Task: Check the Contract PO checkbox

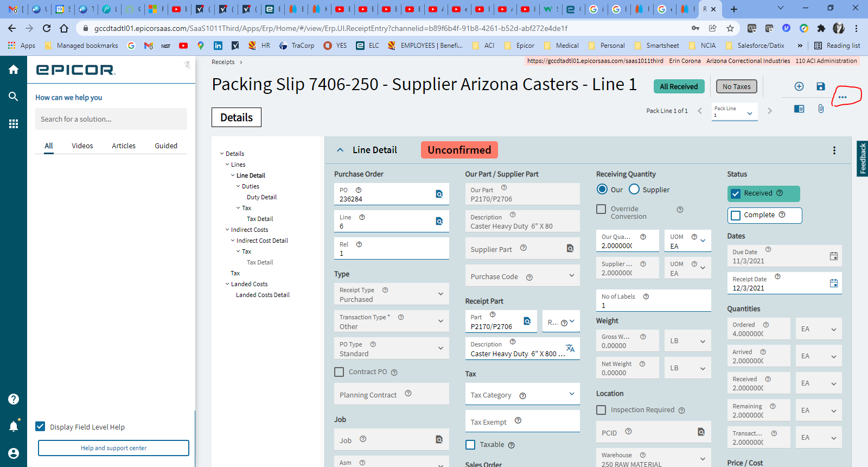Action: [339, 372]
